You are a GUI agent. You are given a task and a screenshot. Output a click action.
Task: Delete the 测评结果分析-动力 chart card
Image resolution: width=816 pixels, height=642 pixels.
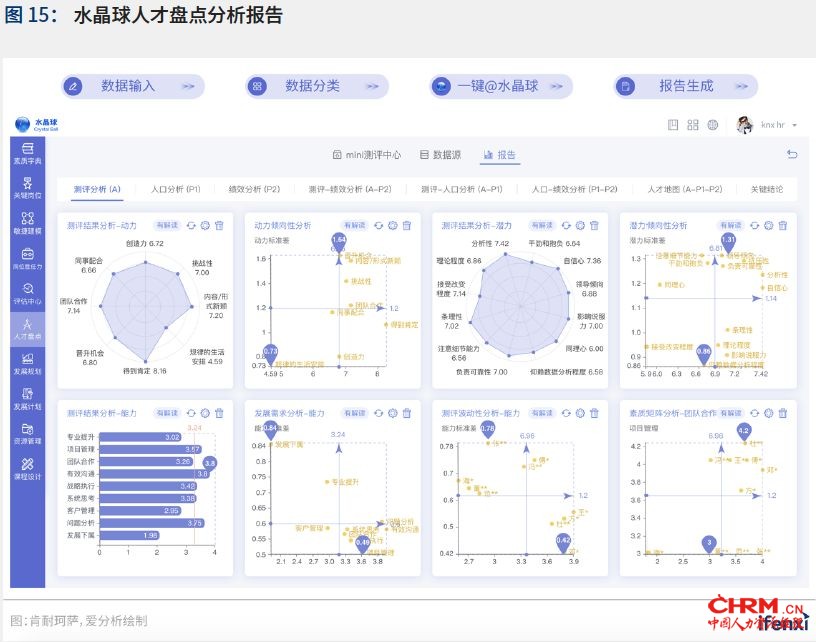tap(219, 226)
